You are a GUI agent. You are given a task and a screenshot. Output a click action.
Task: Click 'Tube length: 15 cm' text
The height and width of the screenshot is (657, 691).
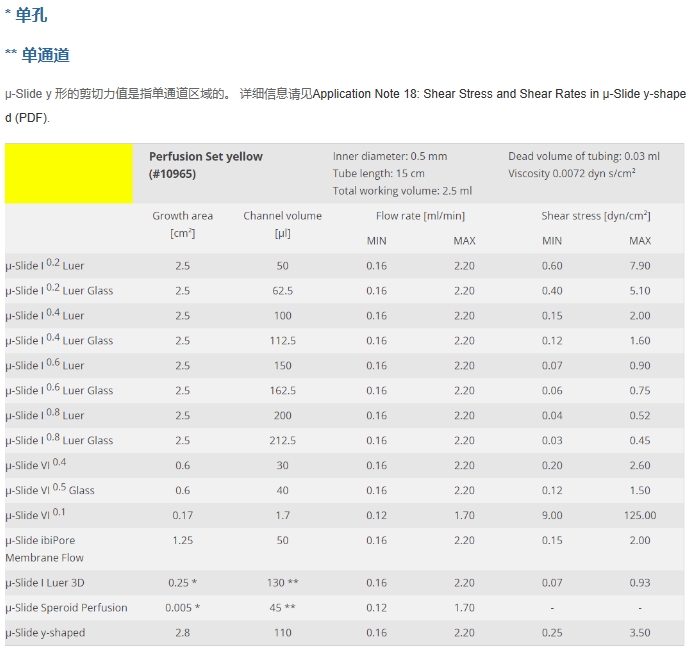coord(378,174)
